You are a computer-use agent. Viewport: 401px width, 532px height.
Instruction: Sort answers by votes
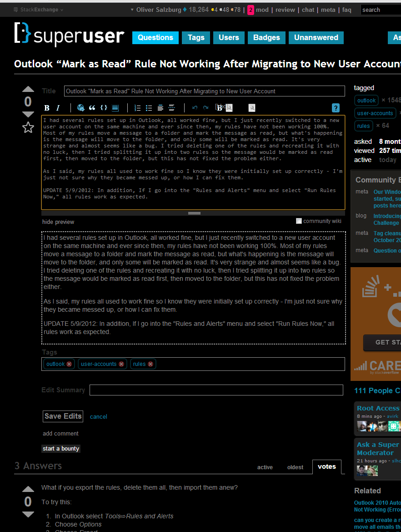coord(327,467)
